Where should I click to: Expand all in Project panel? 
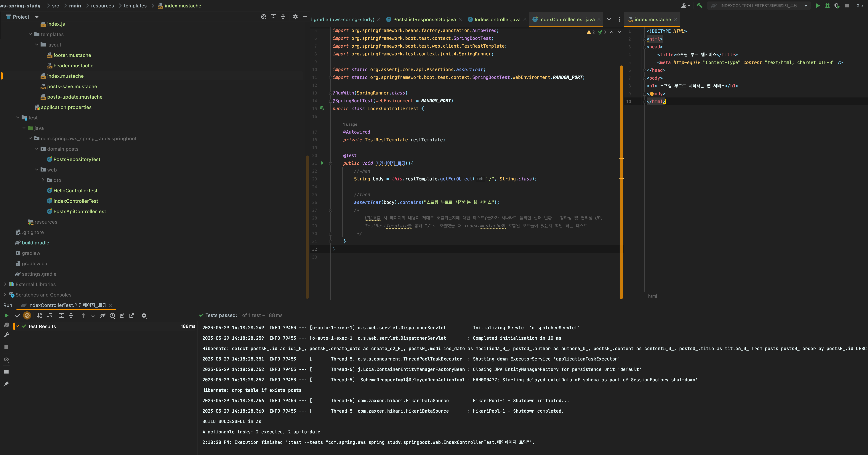click(274, 17)
